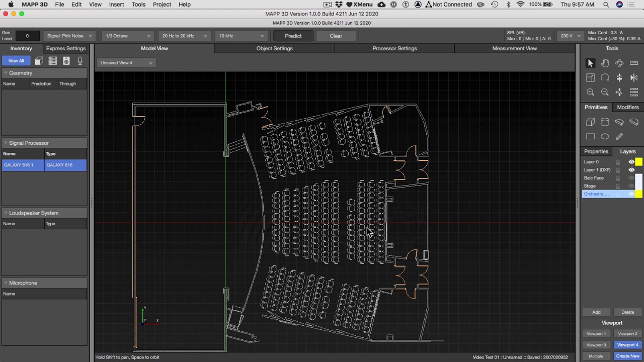644x362 pixels.
Task: Open Spotlight search in menu bar
Action: coord(606,5)
